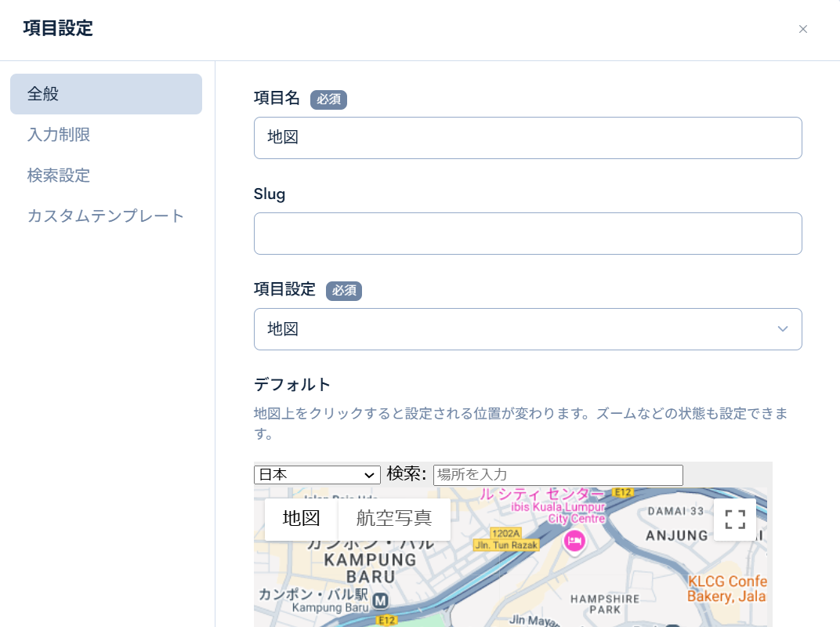Viewport: 840px width, 627px height.
Task: Click the chevron arrow in 項目設定 dropdown
Action: [782, 328]
